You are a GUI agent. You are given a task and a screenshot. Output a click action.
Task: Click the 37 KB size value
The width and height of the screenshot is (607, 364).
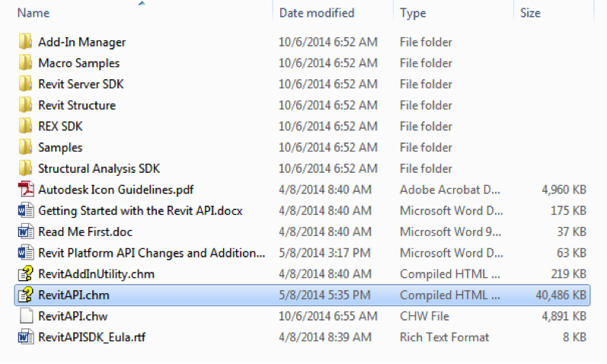571,231
